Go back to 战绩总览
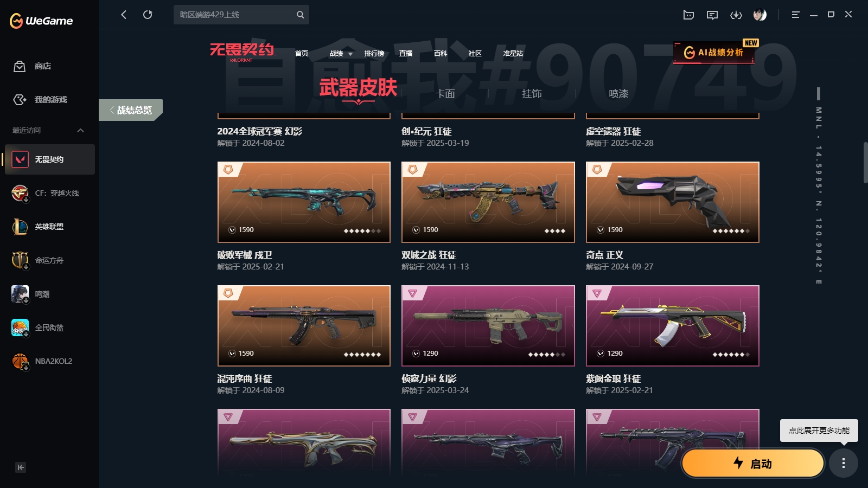Image resolution: width=868 pixels, height=488 pixels. [x=131, y=110]
